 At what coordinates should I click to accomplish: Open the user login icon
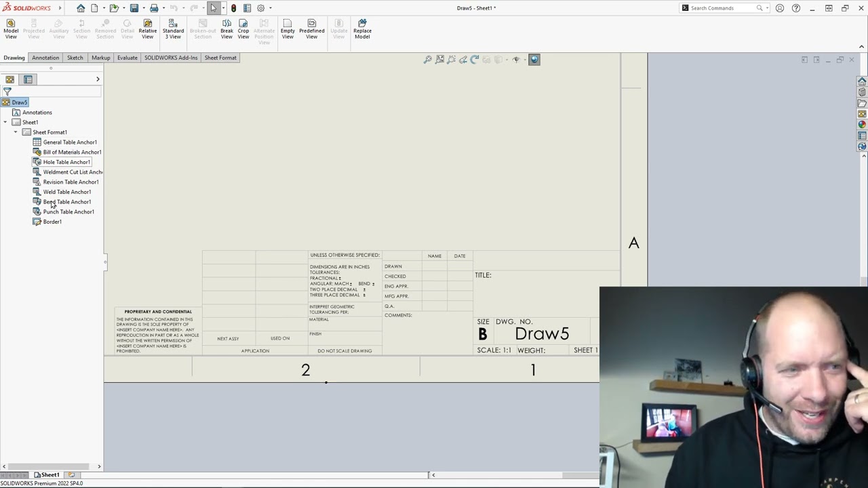point(780,8)
